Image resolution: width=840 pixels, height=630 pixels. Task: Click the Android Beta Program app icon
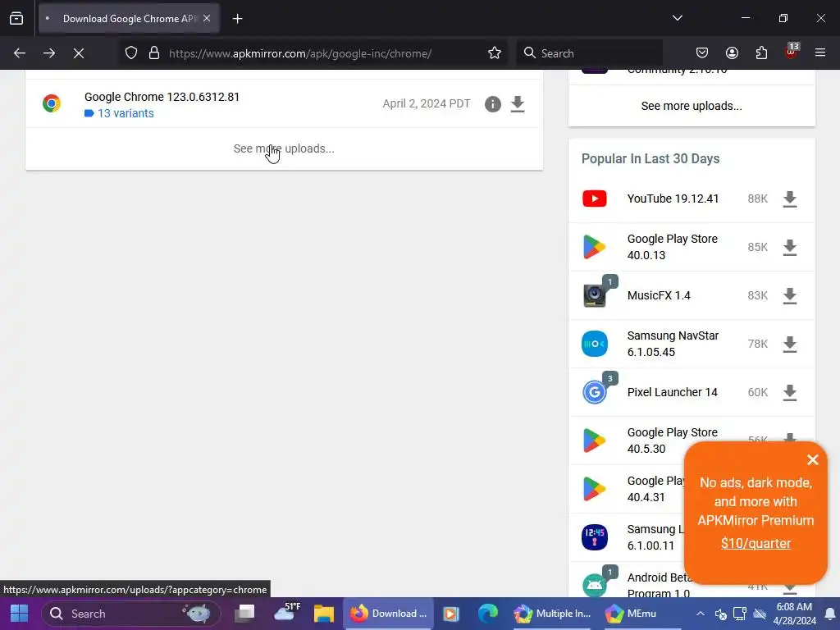pos(595,585)
